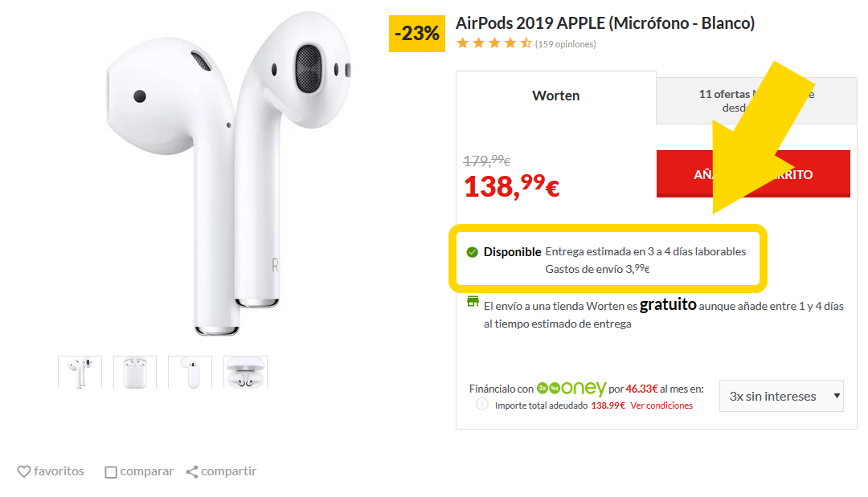Click the red add to cart button
The image size is (868, 497).
[x=753, y=173]
